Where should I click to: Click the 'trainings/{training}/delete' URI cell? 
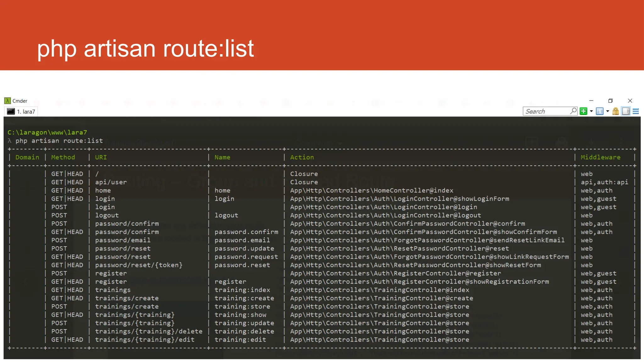(149, 331)
